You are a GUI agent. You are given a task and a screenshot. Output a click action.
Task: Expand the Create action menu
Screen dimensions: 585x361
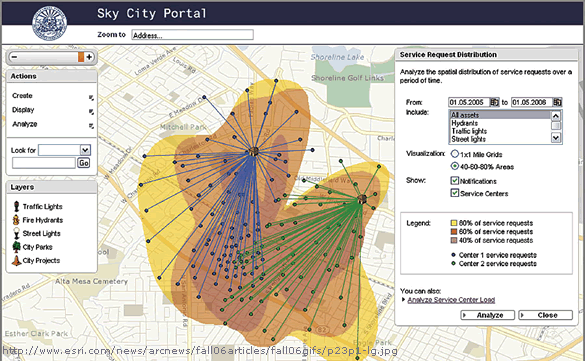(x=91, y=98)
